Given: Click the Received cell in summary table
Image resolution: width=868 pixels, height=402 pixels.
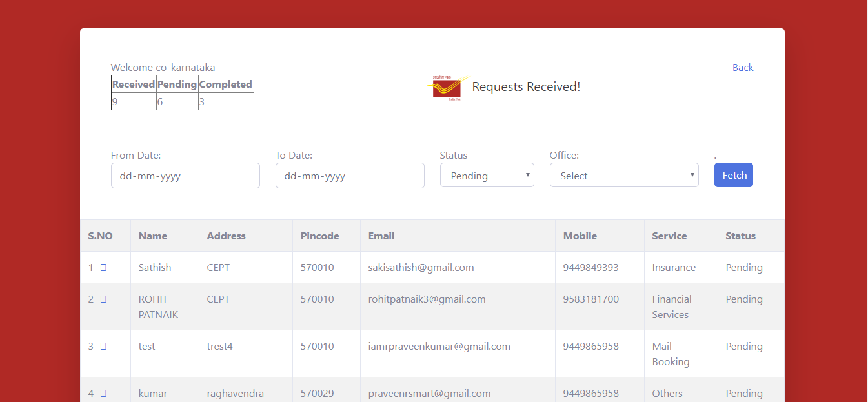Looking at the screenshot, I should [133, 84].
